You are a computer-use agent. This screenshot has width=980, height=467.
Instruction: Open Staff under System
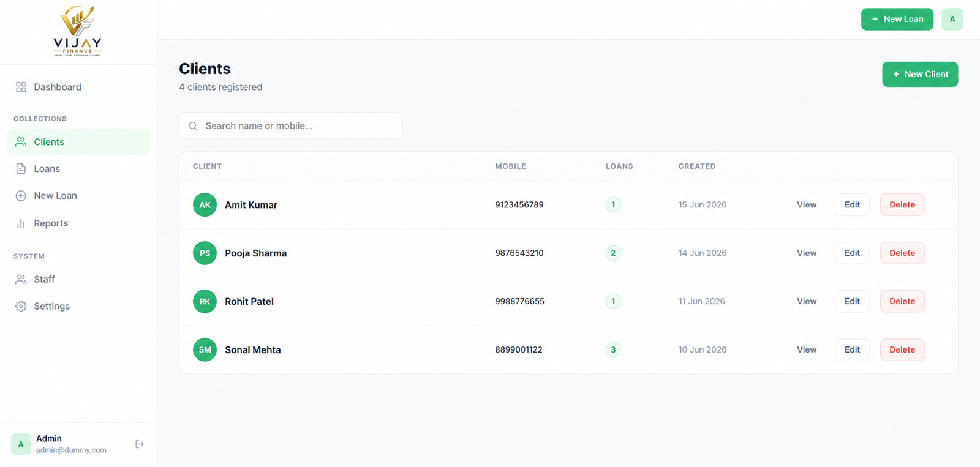78,279
